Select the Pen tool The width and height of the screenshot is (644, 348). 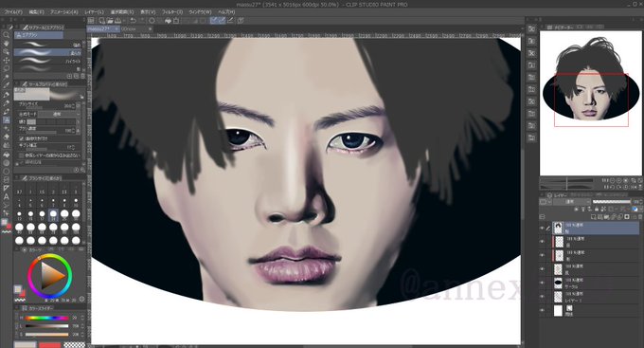7,95
